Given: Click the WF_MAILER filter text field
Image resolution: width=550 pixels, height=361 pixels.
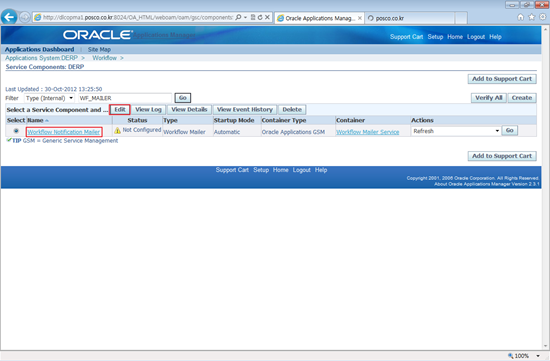Looking at the screenshot, I should point(125,98).
